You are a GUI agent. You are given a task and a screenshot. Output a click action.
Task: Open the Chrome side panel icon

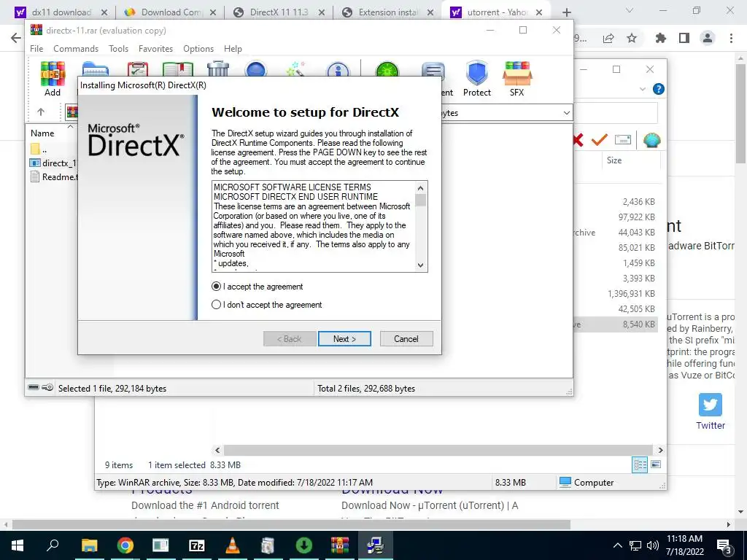tap(684, 38)
